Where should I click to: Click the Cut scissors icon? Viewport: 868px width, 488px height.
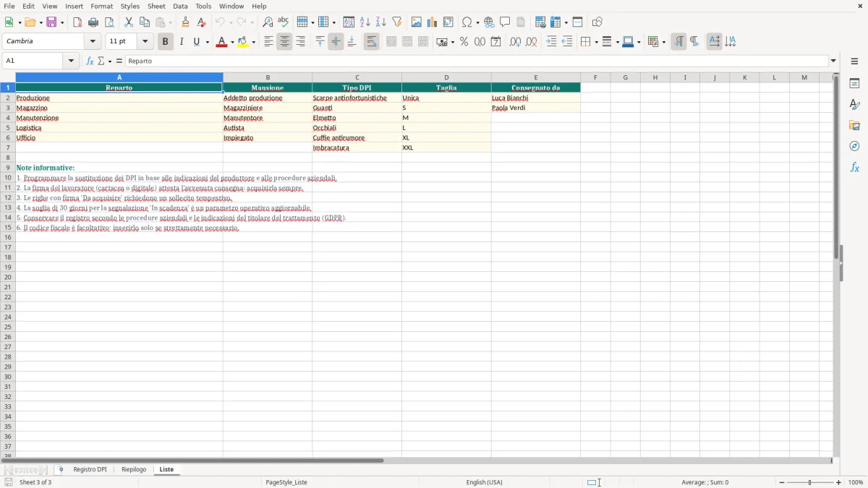click(x=129, y=22)
